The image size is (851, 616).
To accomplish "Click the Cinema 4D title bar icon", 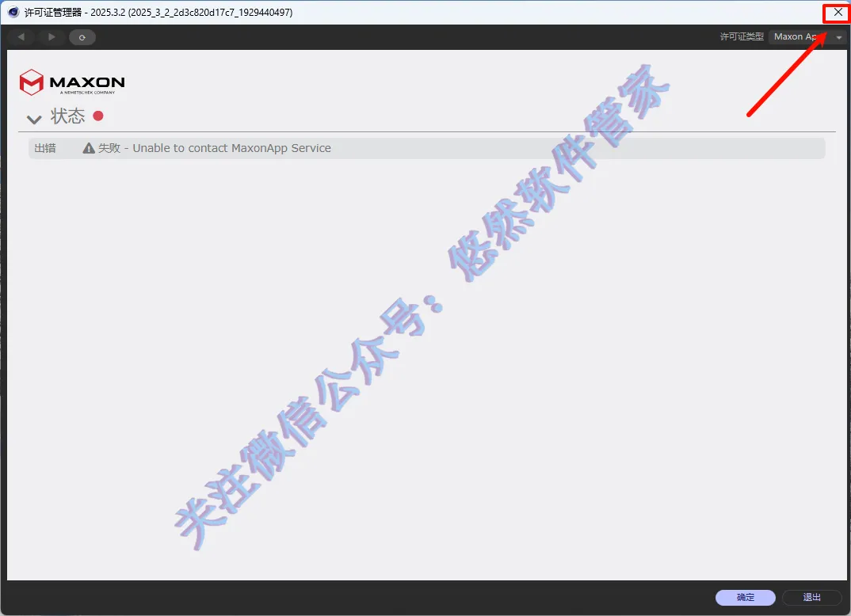I will click(13, 12).
